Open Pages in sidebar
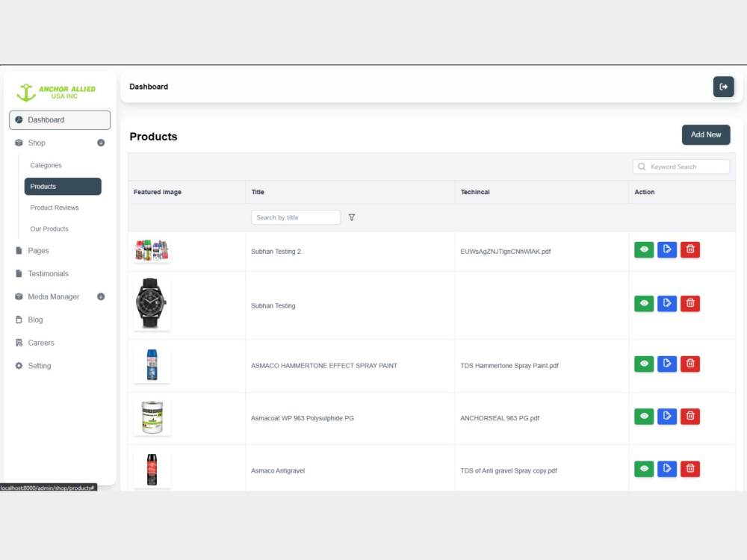Image resolution: width=747 pixels, height=560 pixels. [x=38, y=250]
